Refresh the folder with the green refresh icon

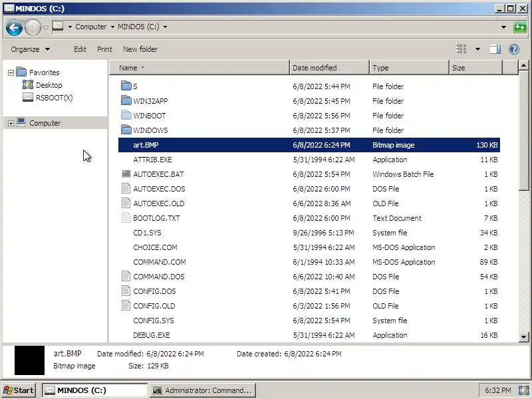[x=520, y=27]
